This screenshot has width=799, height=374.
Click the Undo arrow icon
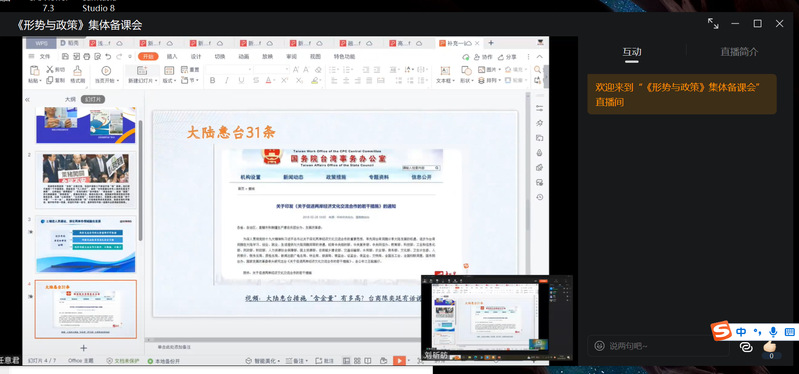pos(107,57)
